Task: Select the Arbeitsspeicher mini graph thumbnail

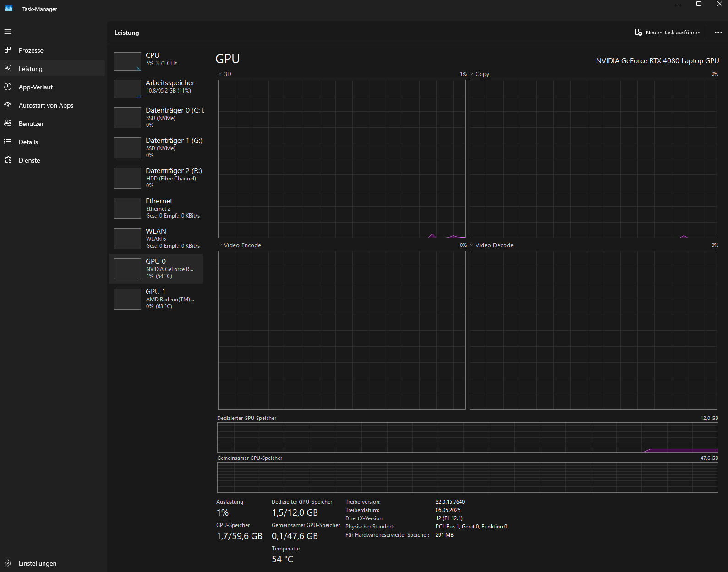Action: pos(127,89)
